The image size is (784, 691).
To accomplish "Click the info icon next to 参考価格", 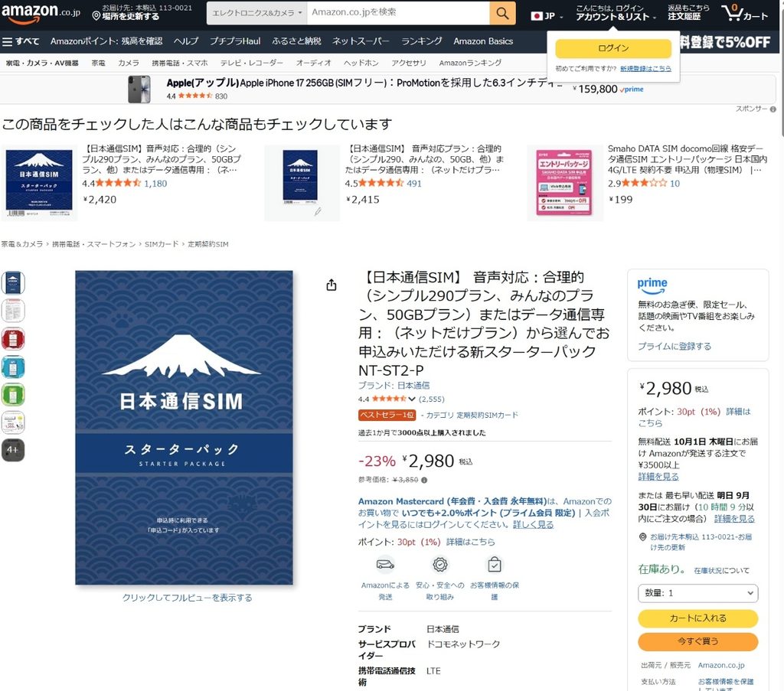I will coord(424,480).
